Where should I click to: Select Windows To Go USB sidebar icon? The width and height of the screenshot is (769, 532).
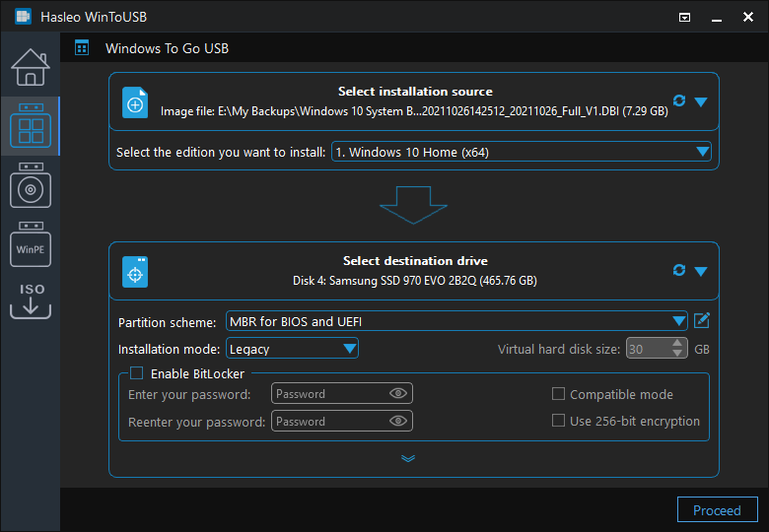click(x=31, y=126)
